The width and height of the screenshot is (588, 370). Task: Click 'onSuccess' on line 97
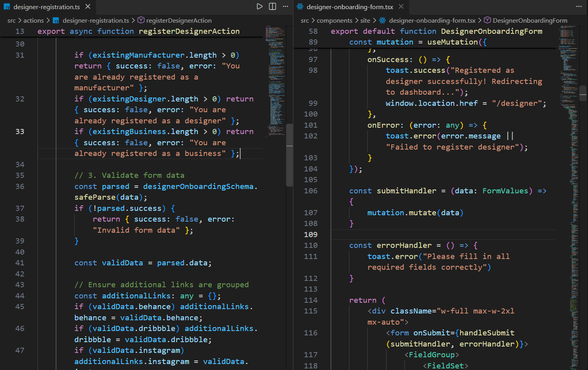click(x=388, y=60)
